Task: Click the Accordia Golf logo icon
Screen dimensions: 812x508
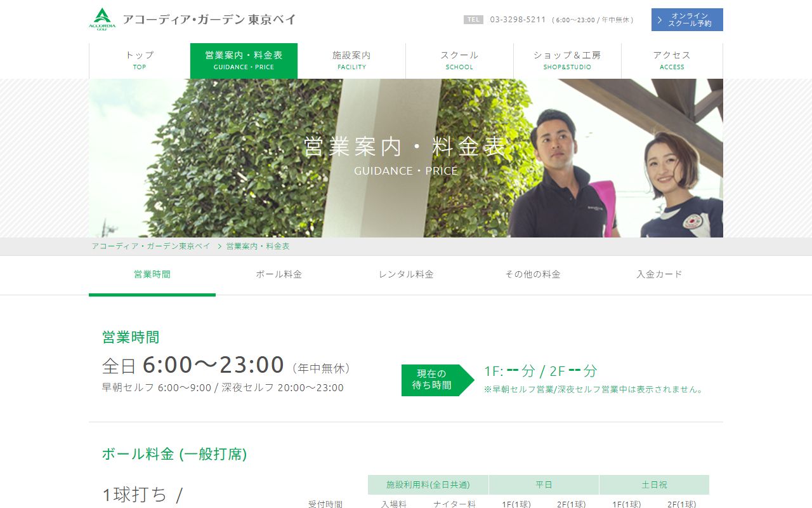Action: [x=102, y=19]
